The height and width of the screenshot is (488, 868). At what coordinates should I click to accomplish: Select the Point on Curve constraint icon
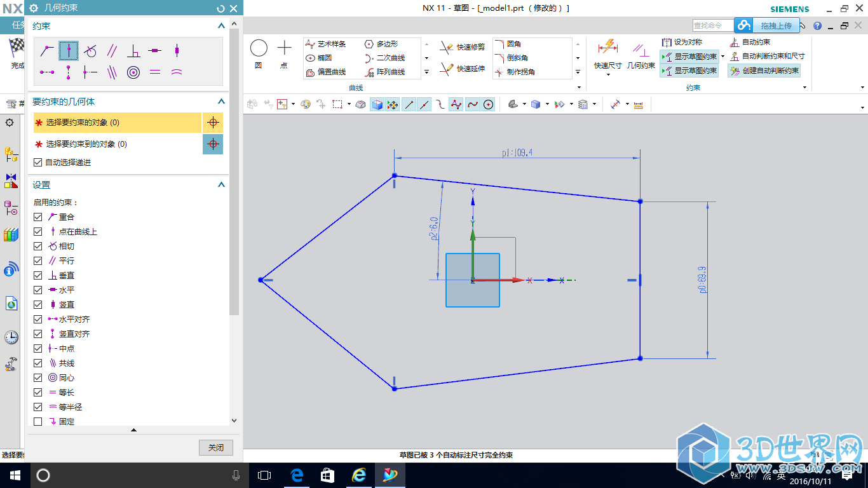[x=69, y=51]
